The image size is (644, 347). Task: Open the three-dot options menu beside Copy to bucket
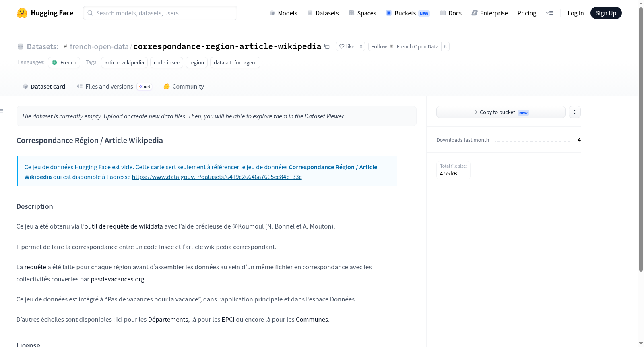coord(574,112)
